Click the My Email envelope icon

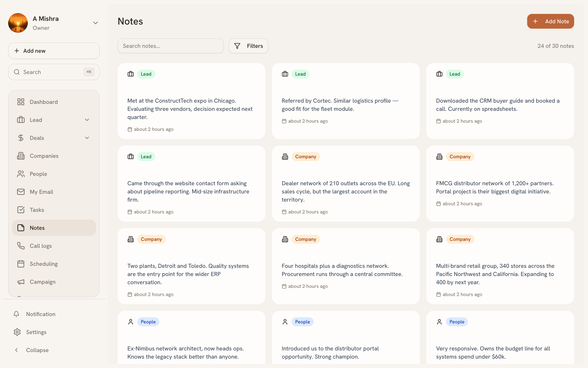pos(21,192)
